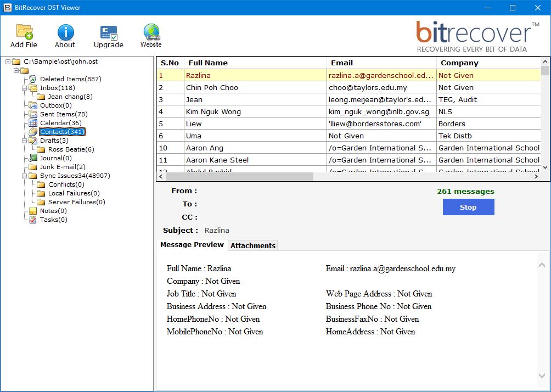Open the About info icon

(x=65, y=32)
